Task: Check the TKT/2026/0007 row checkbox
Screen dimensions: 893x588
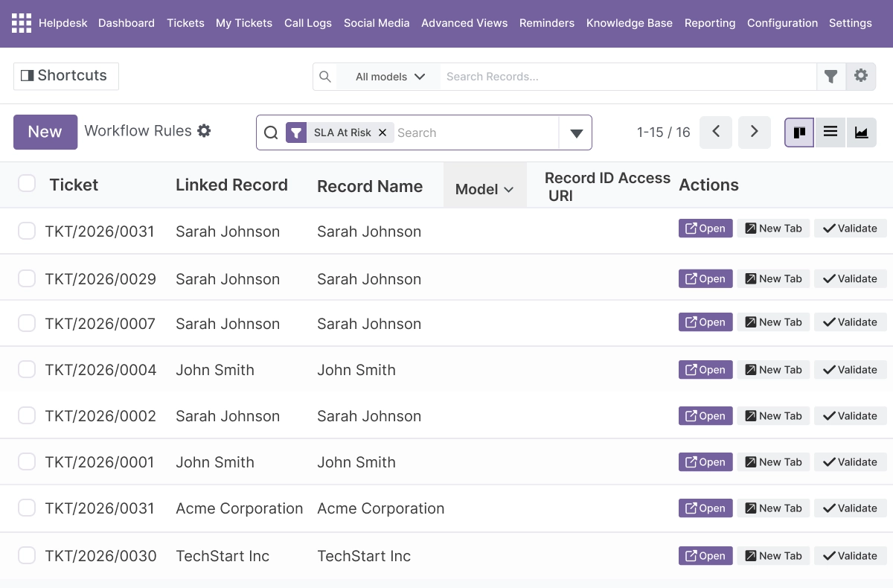Action: 27,323
